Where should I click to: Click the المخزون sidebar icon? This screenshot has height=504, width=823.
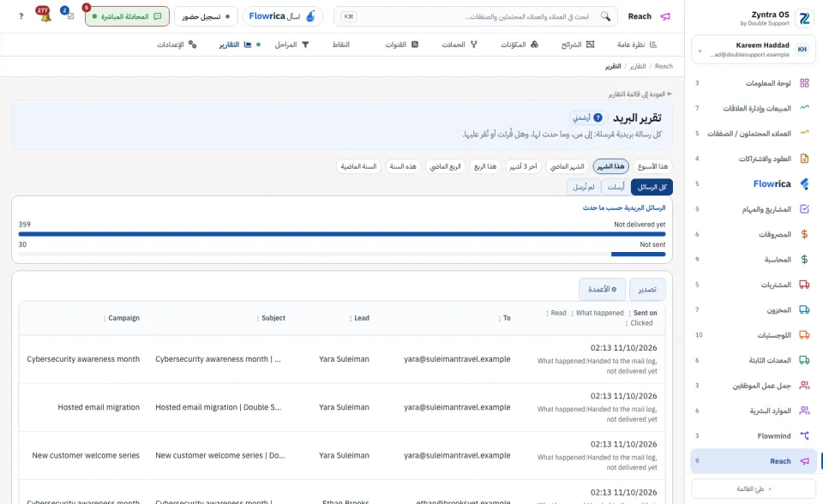[x=804, y=309]
